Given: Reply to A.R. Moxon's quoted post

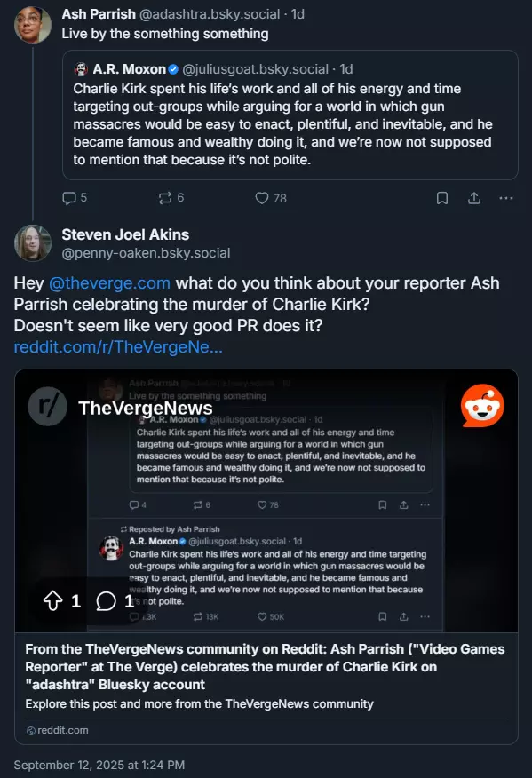Looking at the screenshot, I should click(69, 198).
